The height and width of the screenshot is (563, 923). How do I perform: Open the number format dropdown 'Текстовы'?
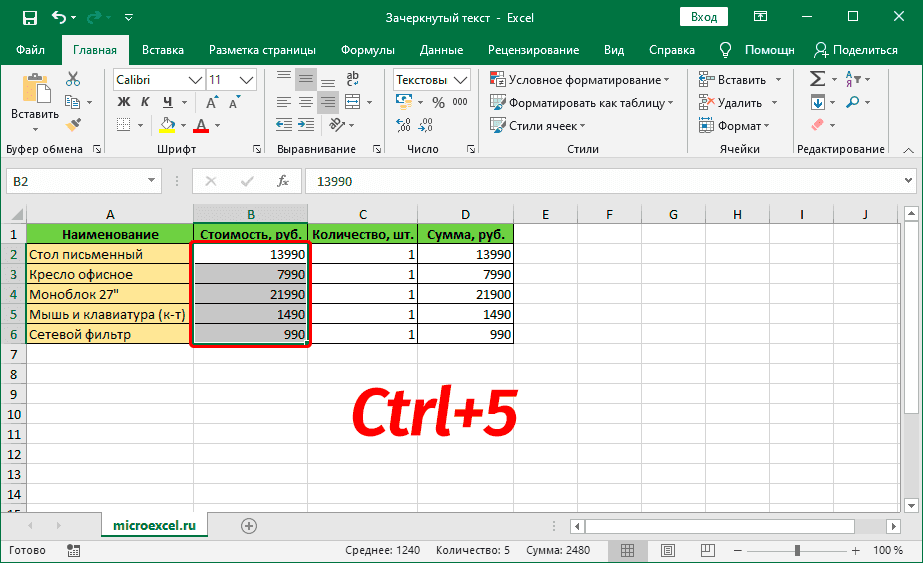460,80
